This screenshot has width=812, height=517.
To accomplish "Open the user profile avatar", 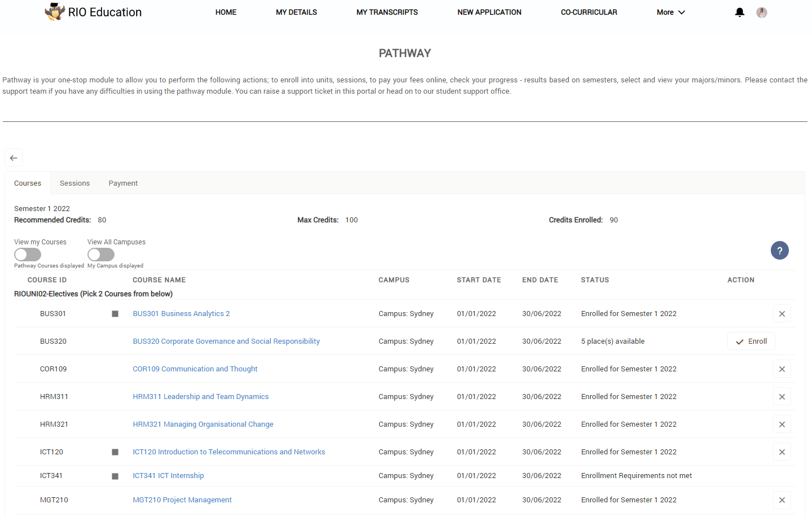I will pos(761,12).
